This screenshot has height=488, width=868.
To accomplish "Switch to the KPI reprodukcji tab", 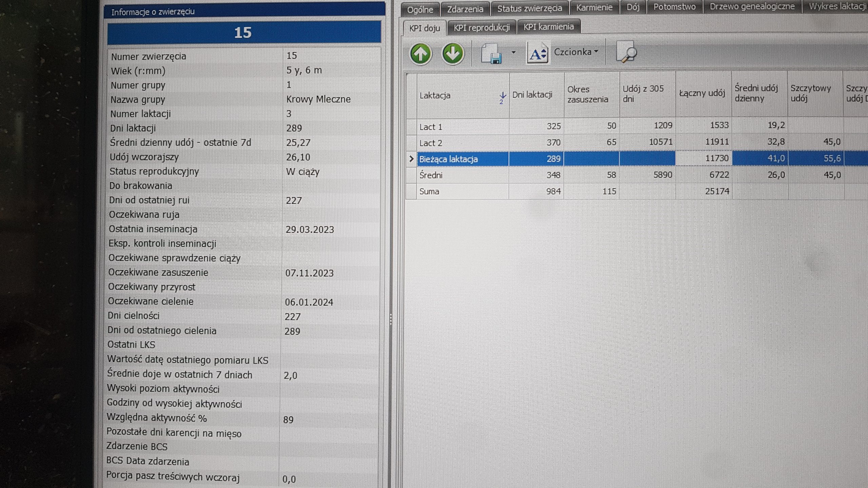I will pos(481,27).
